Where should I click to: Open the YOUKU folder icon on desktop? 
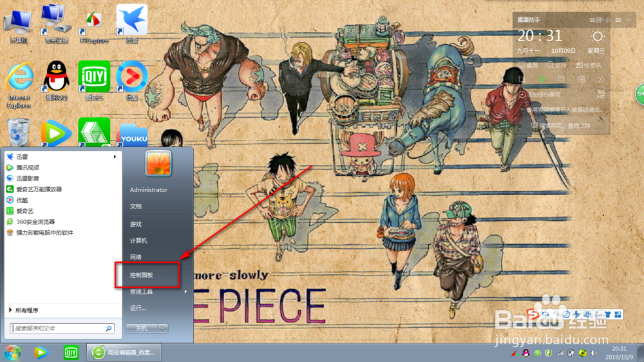(x=132, y=134)
